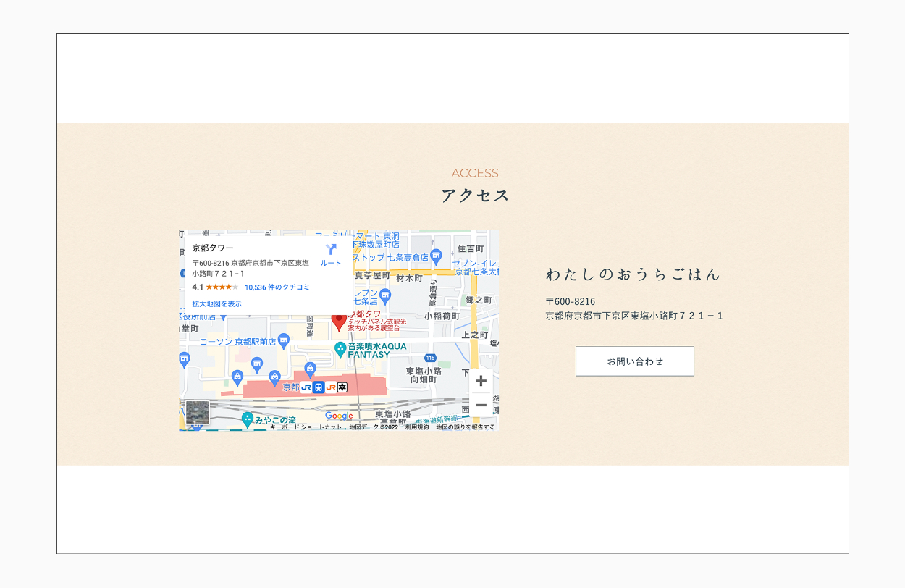
Task: Open the 拡大地図を表示 link
Action: coord(217,304)
